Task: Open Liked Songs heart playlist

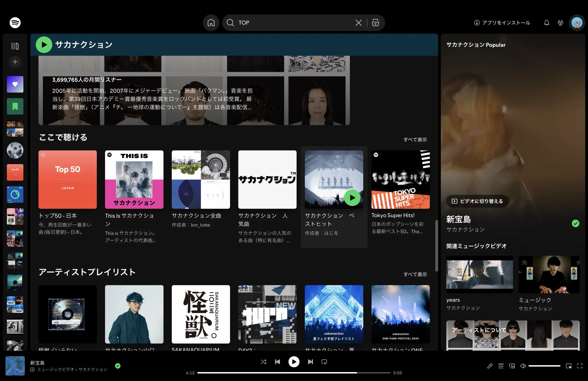Action: click(x=15, y=84)
